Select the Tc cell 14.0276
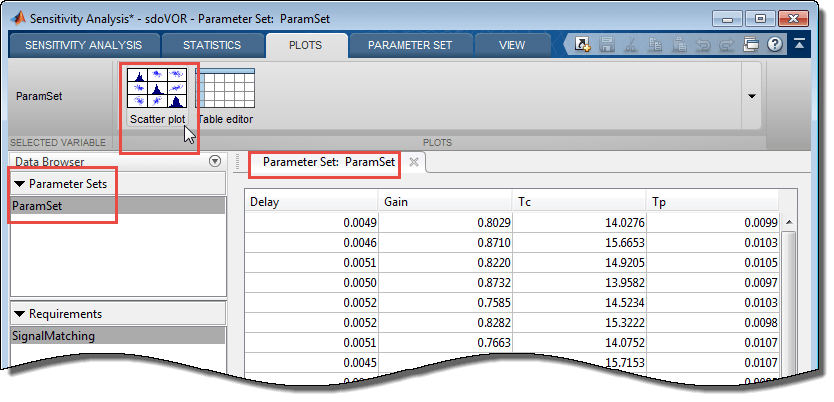834x402 pixels. [579, 223]
